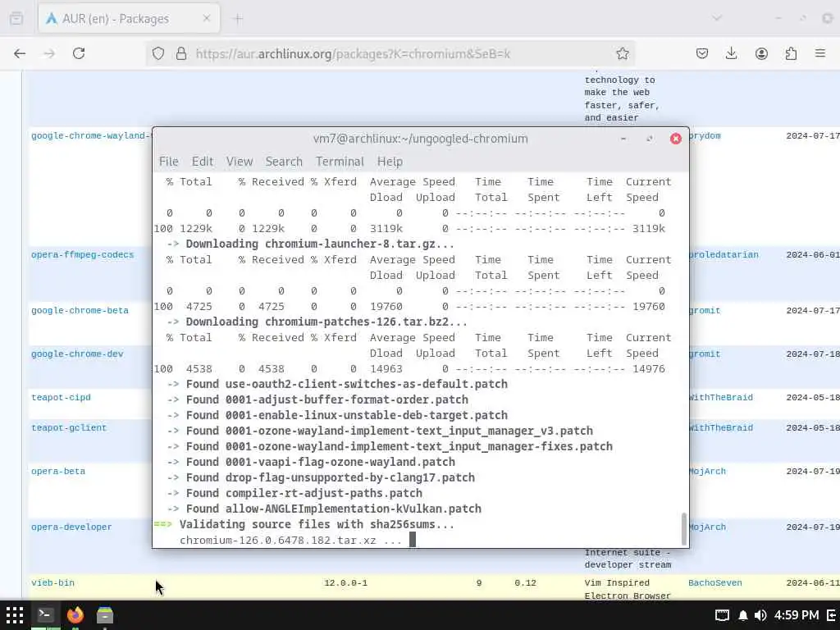Maximize the terminal window

click(650, 139)
